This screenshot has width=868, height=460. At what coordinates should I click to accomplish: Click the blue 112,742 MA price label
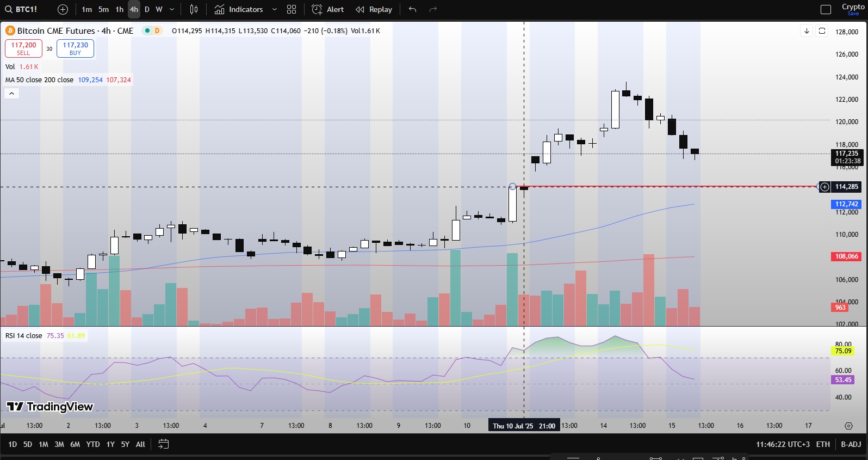(x=846, y=204)
